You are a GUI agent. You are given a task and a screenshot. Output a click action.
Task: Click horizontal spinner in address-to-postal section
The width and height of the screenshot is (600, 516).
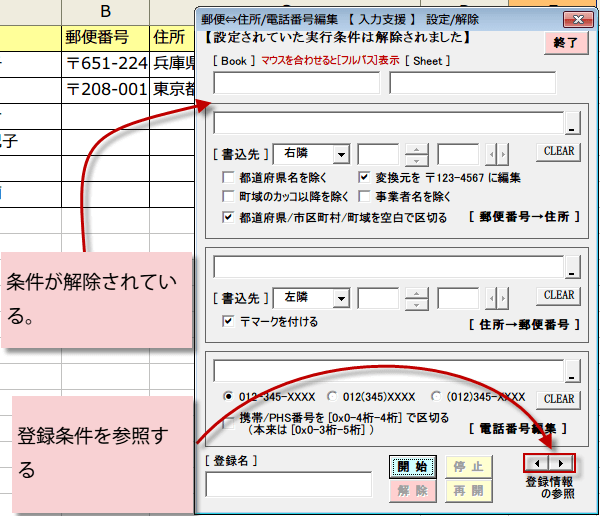coord(496,297)
